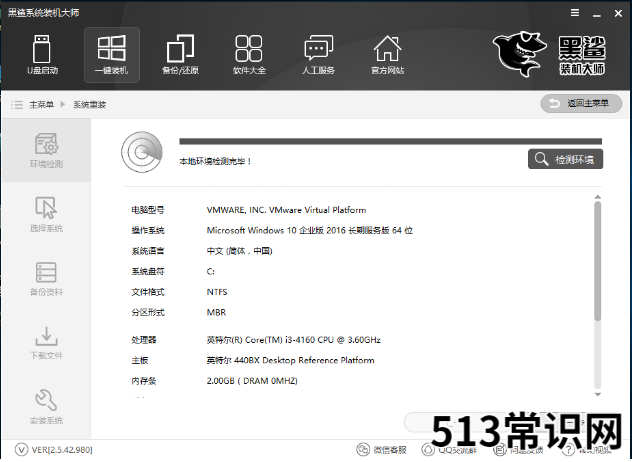Click the 系统盘符 label
The height and width of the screenshot is (462, 632).
pos(148,272)
